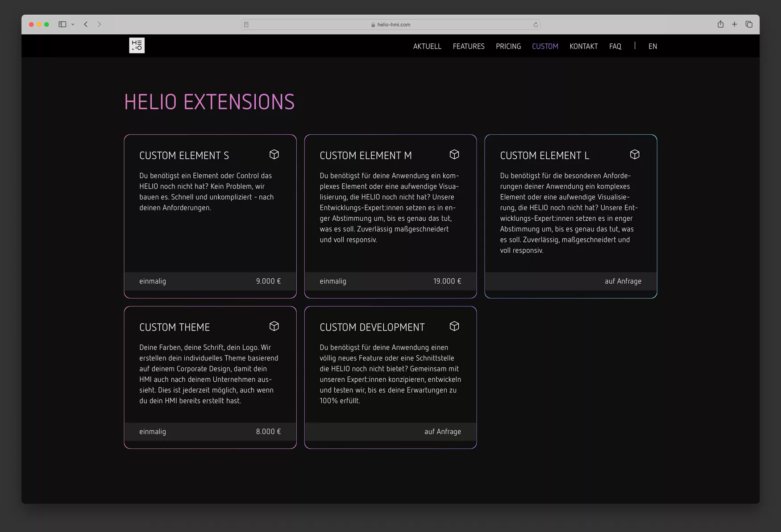
Task: Go back to the previous page
Action: pyautogui.click(x=86, y=24)
